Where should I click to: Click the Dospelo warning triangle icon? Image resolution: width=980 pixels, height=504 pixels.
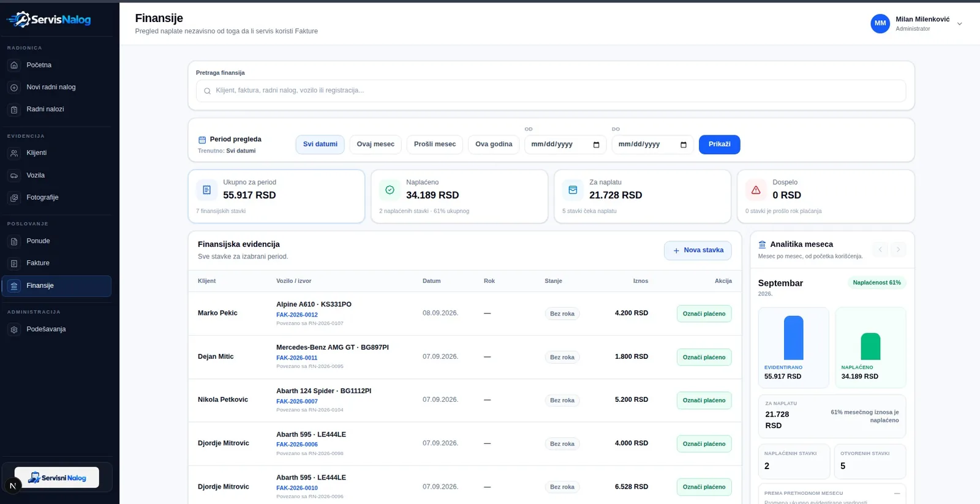coord(756,190)
